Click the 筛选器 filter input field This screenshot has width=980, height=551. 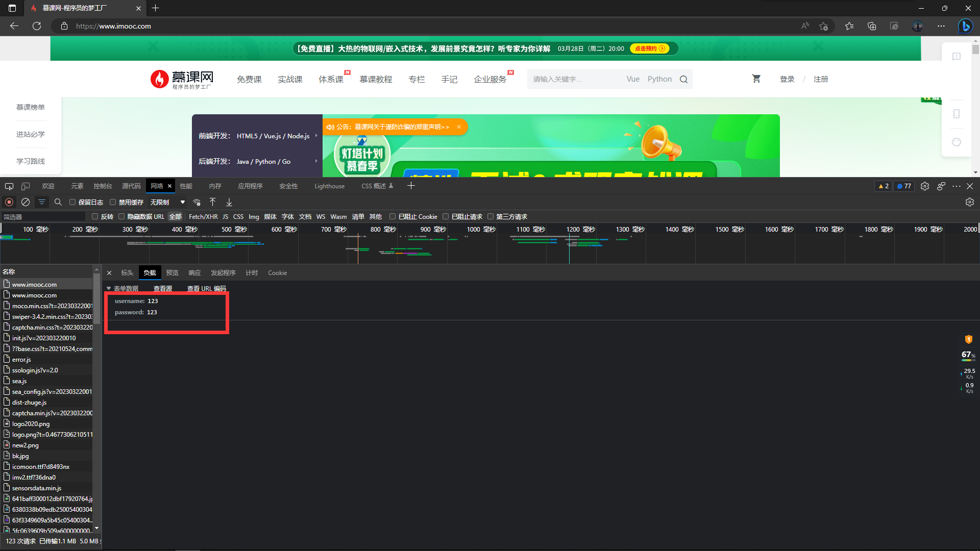43,217
